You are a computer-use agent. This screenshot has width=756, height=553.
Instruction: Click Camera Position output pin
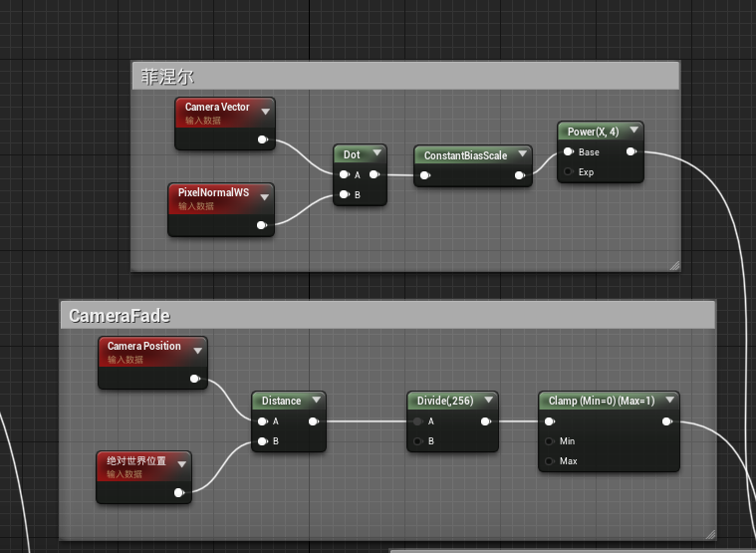point(195,379)
